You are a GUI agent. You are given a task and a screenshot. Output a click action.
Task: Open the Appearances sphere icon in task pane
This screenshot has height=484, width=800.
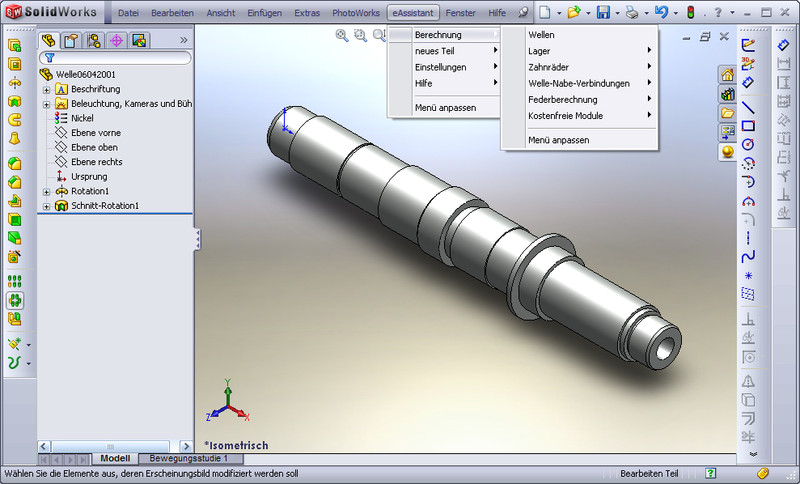click(x=727, y=152)
